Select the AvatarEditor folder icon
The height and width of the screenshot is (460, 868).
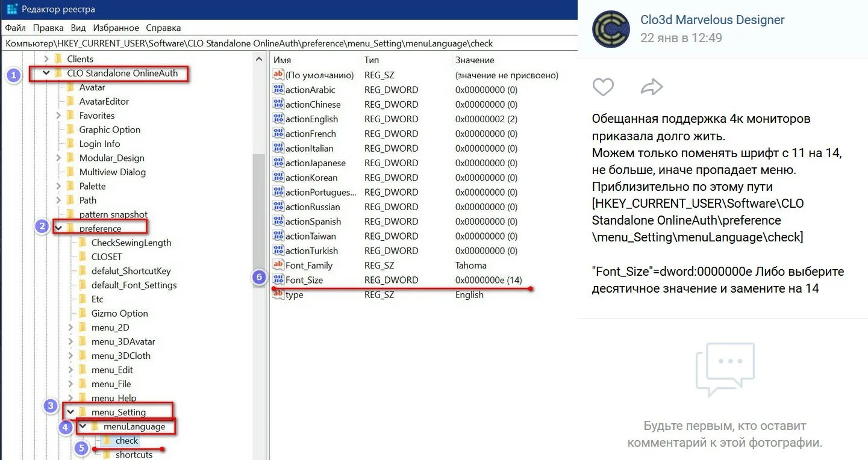tap(70, 101)
